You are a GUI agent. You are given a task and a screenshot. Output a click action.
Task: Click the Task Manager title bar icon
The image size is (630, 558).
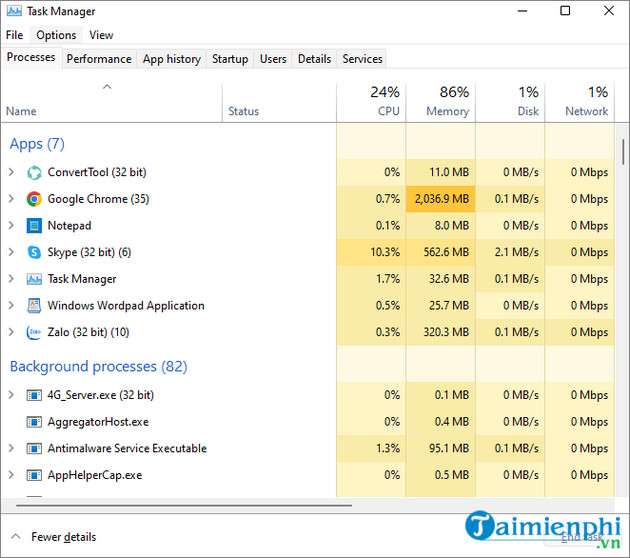tap(14, 11)
